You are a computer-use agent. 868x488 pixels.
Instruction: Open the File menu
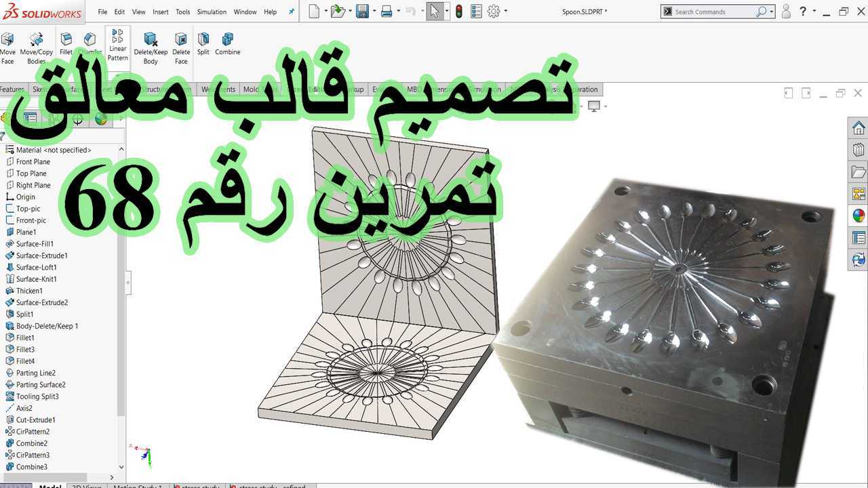(102, 12)
